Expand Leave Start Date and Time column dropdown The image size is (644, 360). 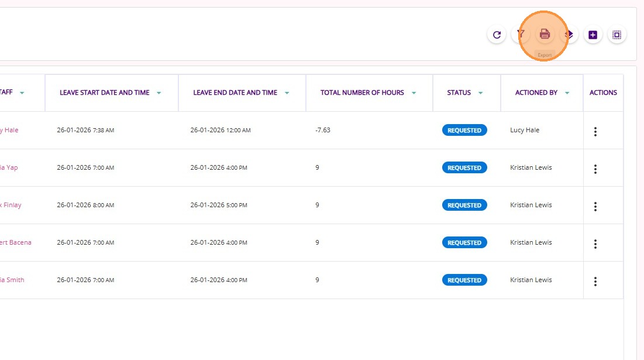point(159,93)
